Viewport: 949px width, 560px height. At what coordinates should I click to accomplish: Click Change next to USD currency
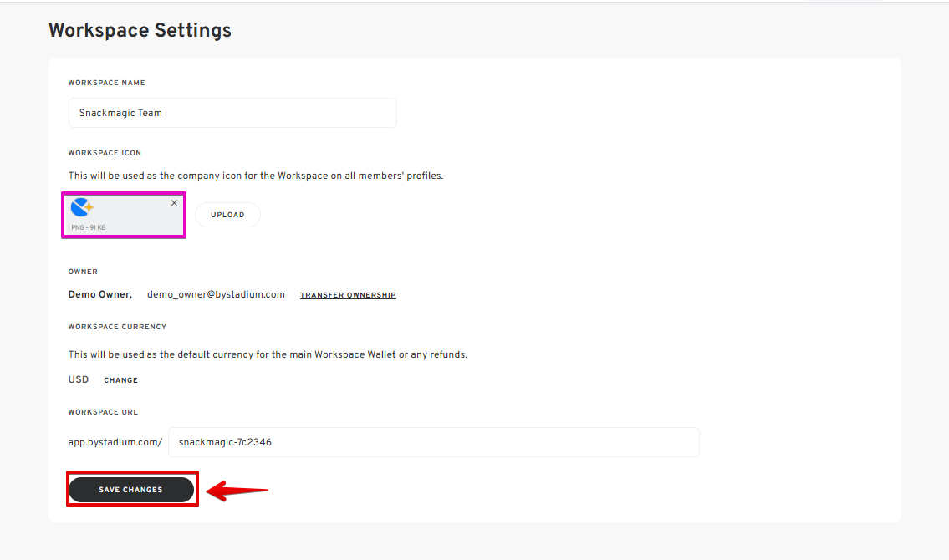coord(120,380)
